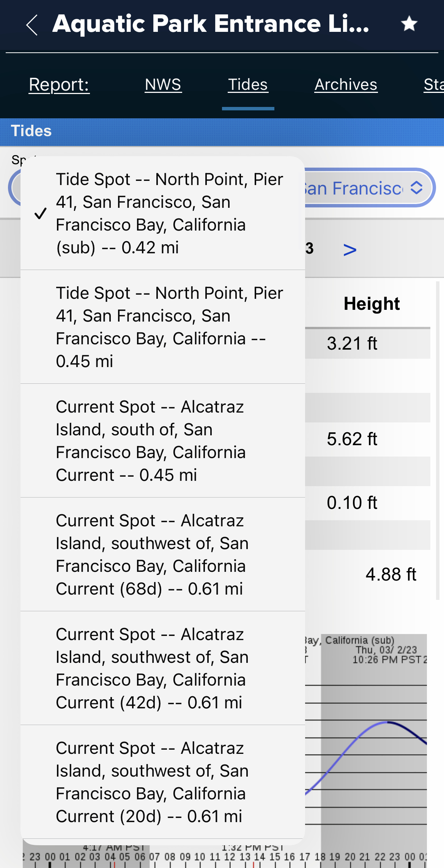The image size is (444, 868).
Task: Switch to the Tides tab
Action: 248,85
